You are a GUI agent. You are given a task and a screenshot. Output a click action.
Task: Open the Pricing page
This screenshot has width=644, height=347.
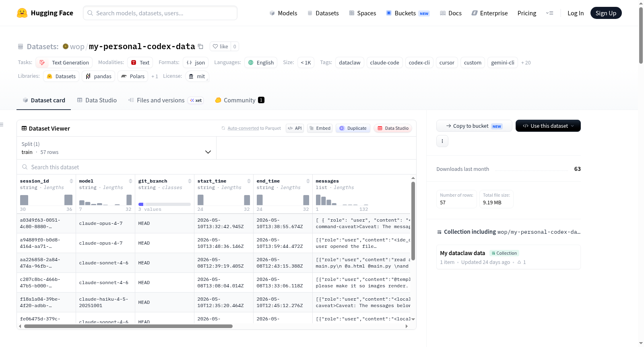tap(527, 13)
